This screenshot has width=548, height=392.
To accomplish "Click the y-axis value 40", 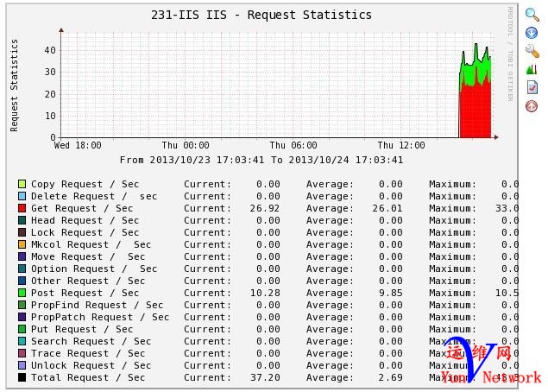I will tap(50, 50).
